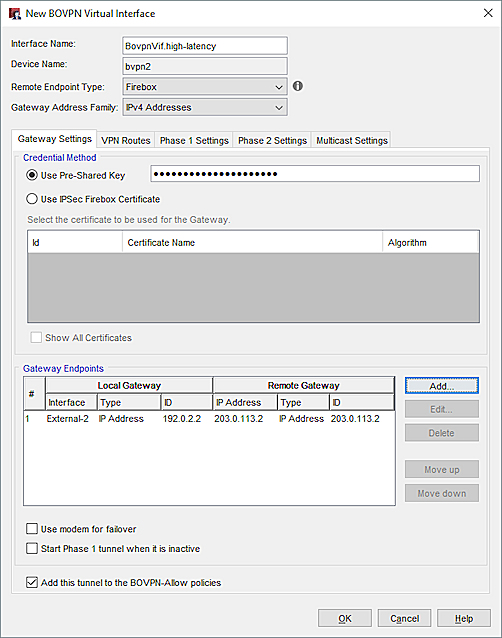
Task: Click the Interface column header
Action: [71, 402]
